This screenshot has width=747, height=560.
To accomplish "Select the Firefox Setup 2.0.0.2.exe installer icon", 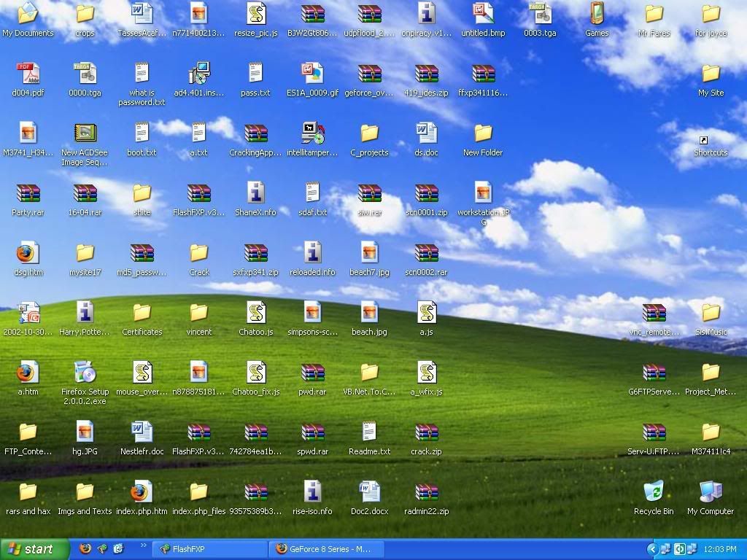I will pyautogui.click(x=85, y=373).
